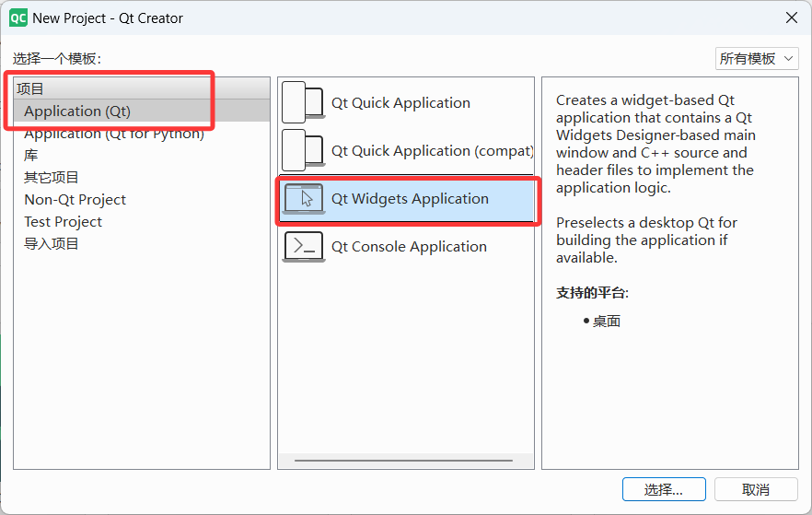The image size is (812, 515).
Task: Close the New Project dialog
Action: pos(792,18)
